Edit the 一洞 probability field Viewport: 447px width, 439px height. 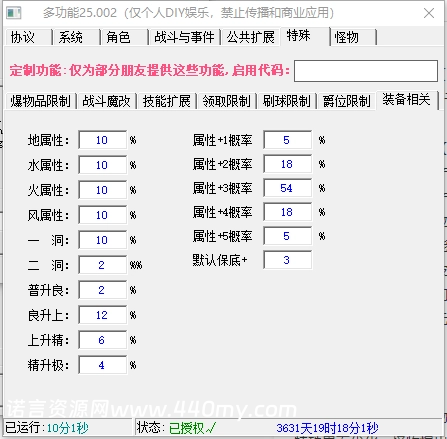point(102,240)
